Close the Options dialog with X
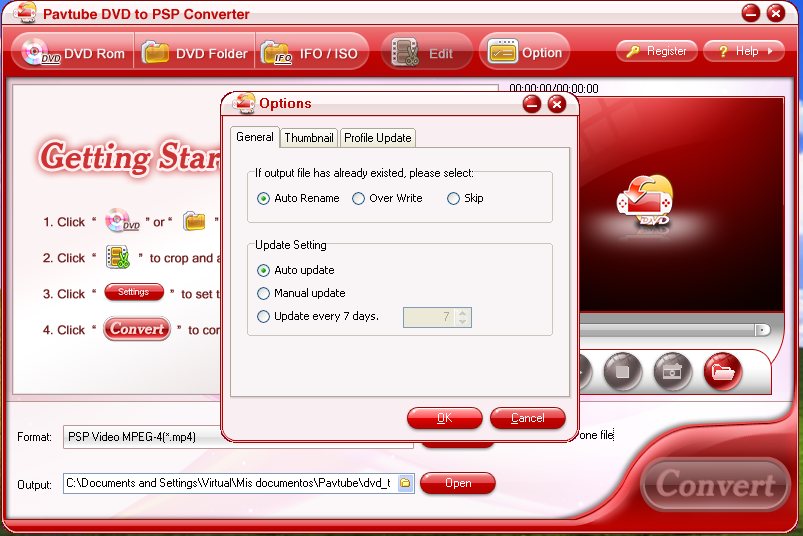The height and width of the screenshot is (536, 803). 557,104
